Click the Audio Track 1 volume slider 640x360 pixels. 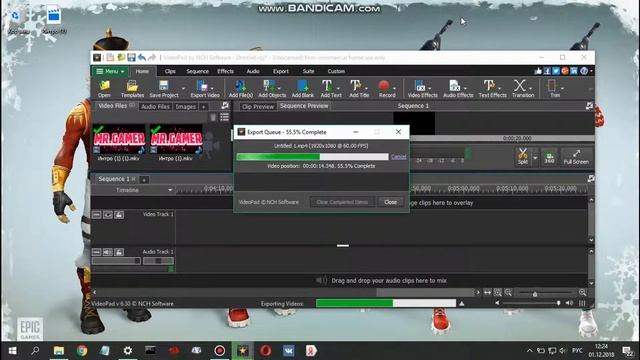pos(116,261)
